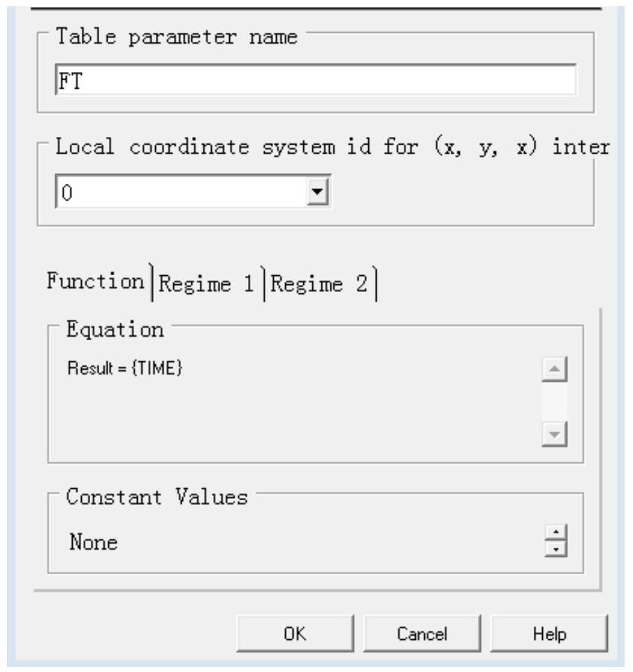Open the Regime 2 tab
This screenshot has width=633, height=672.
click(319, 284)
